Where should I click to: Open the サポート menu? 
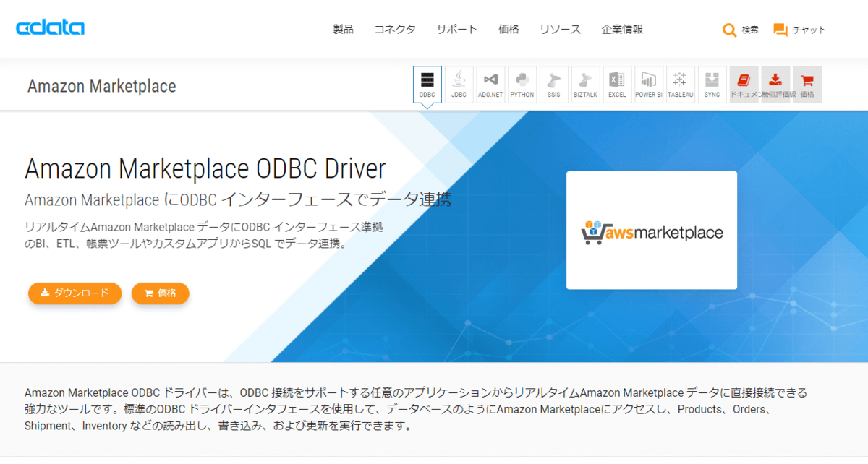[457, 29]
